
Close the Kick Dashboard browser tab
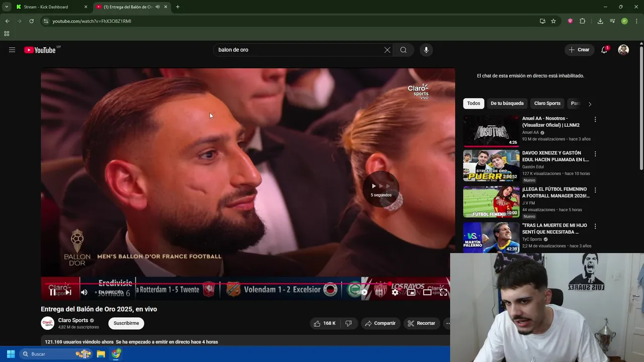click(86, 7)
